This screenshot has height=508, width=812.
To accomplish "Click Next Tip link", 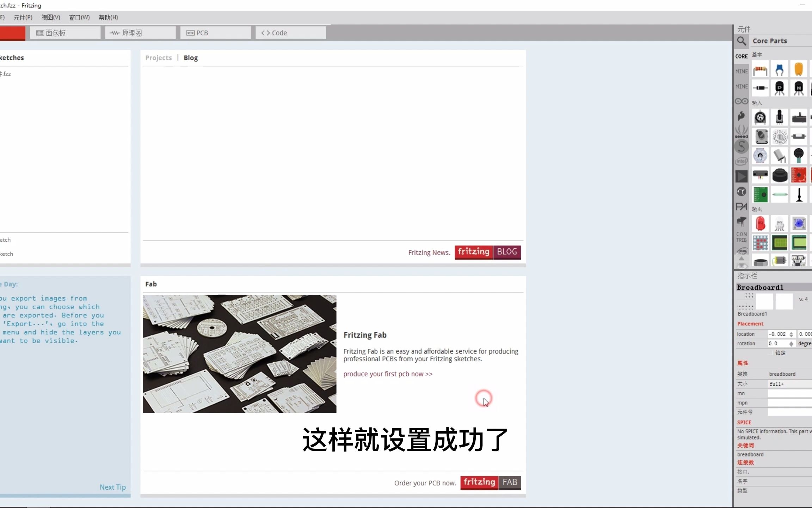I will pyautogui.click(x=112, y=487).
